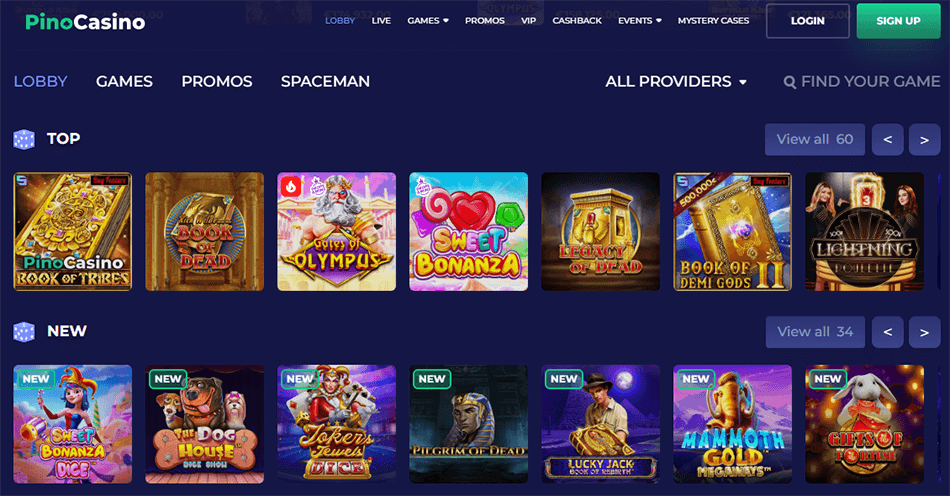The width and height of the screenshot is (950, 496).
Task: Expand the Events dropdown menu
Action: [640, 21]
